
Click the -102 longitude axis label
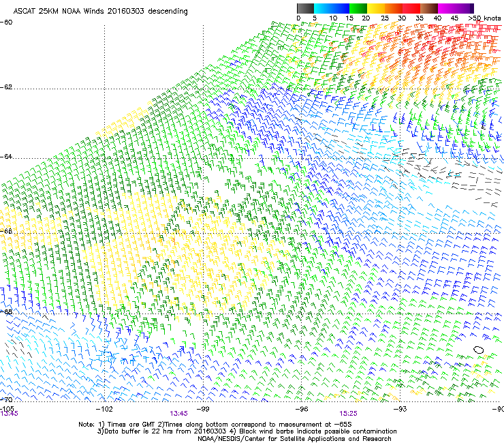tap(104, 409)
